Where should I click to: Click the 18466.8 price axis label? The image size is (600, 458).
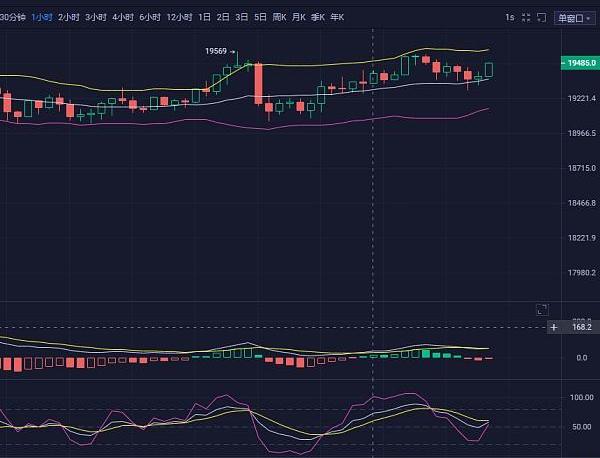[582, 203]
